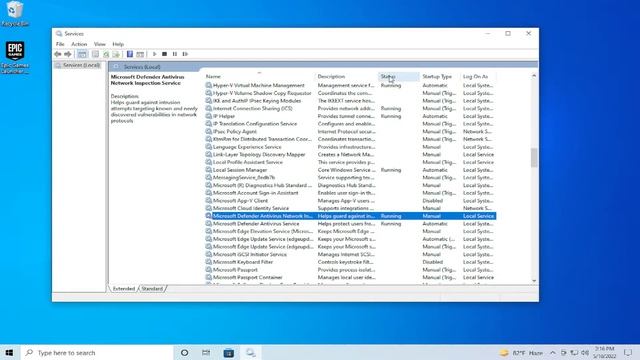Click the taskbar search box

tap(96, 353)
